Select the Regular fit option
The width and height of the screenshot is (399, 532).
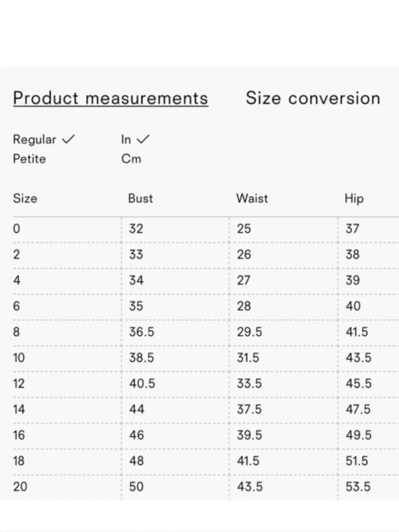pos(35,139)
